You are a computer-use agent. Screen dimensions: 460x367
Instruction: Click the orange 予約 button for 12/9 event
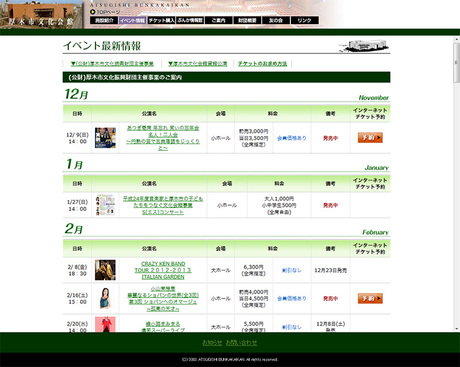370,138
